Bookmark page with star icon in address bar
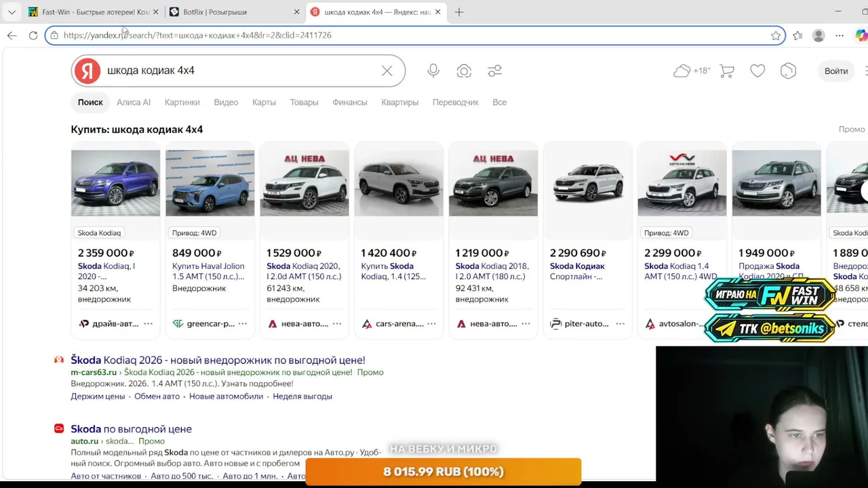868x488 pixels. click(x=776, y=35)
